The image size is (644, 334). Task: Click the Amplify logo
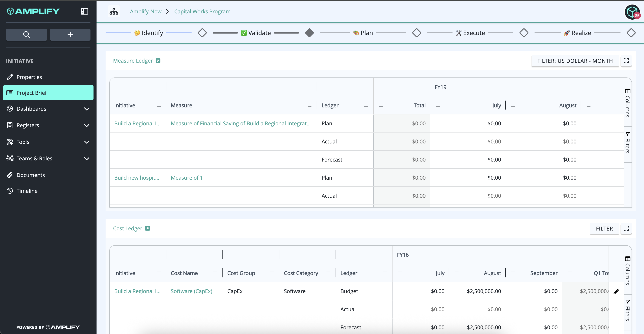(33, 11)
